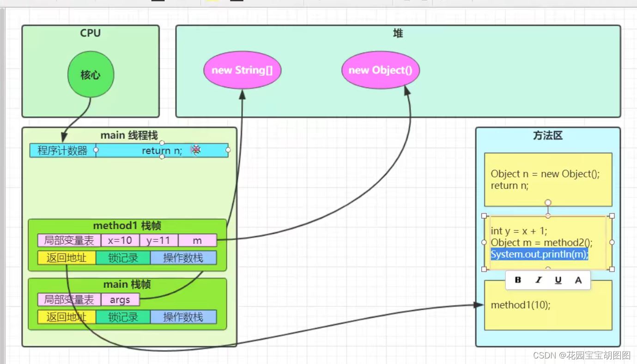Click the CPU container title

coord(90,33)
